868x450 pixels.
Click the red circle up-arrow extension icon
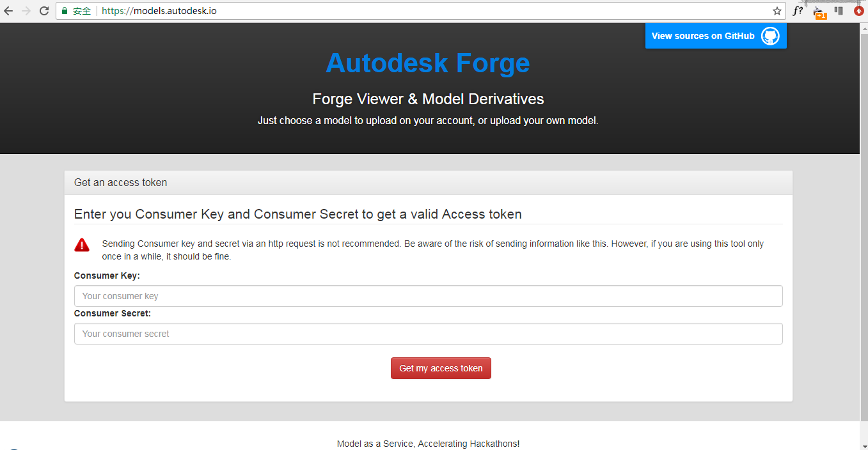click(x=859, y=11)
